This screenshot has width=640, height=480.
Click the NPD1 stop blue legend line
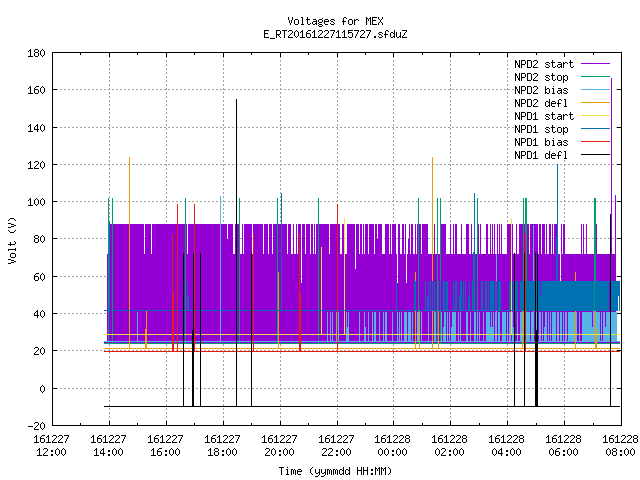595,129
